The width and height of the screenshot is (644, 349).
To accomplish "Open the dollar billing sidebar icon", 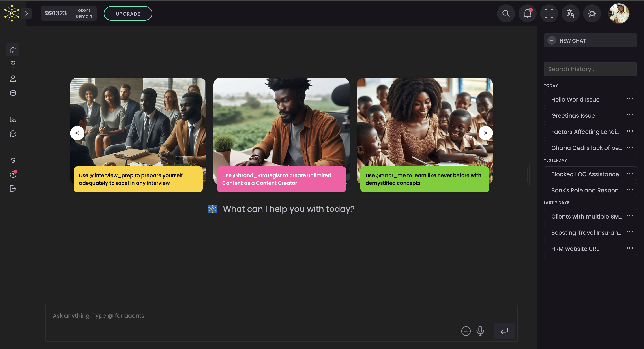I will [x=13, y=160].
